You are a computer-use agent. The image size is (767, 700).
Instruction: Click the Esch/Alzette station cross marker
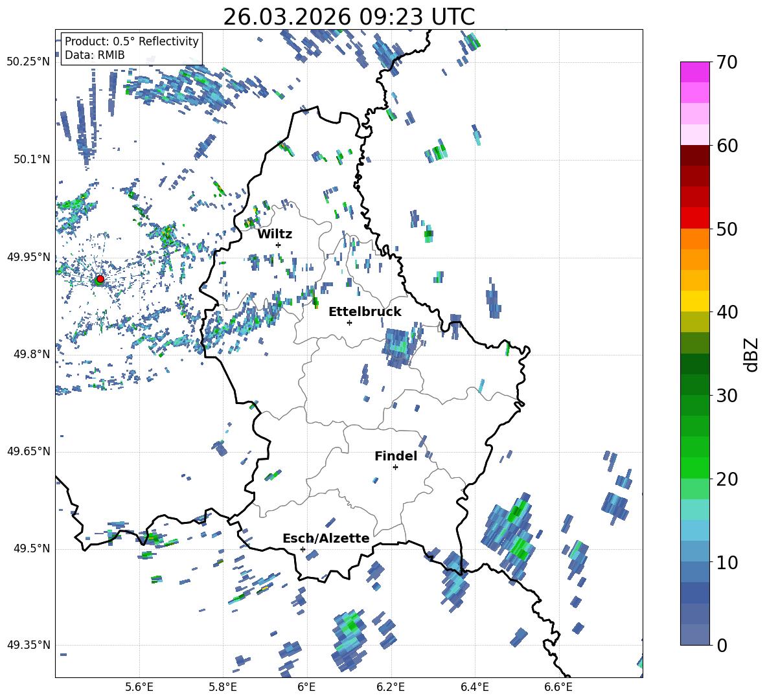point(303,549)
